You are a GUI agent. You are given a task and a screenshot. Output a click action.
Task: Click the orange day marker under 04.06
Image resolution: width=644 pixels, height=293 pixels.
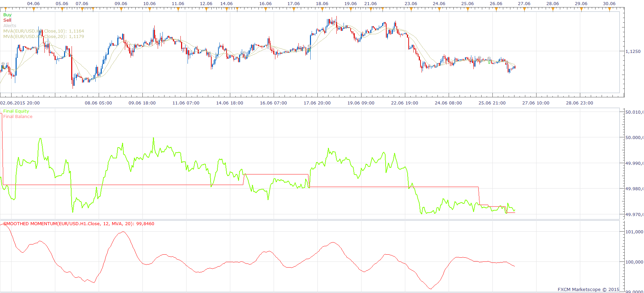coord(34,9)
